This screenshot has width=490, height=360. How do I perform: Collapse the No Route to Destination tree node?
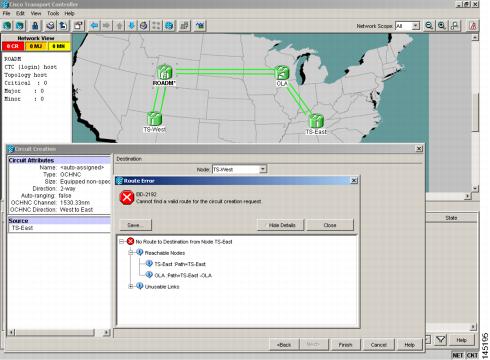122,242
